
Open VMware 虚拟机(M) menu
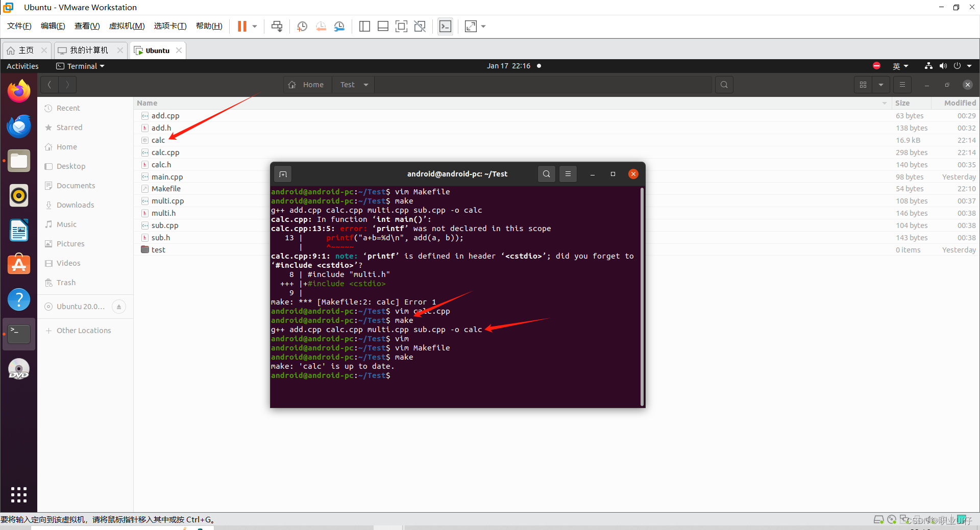pyautogui.click(x=127, y=26)
